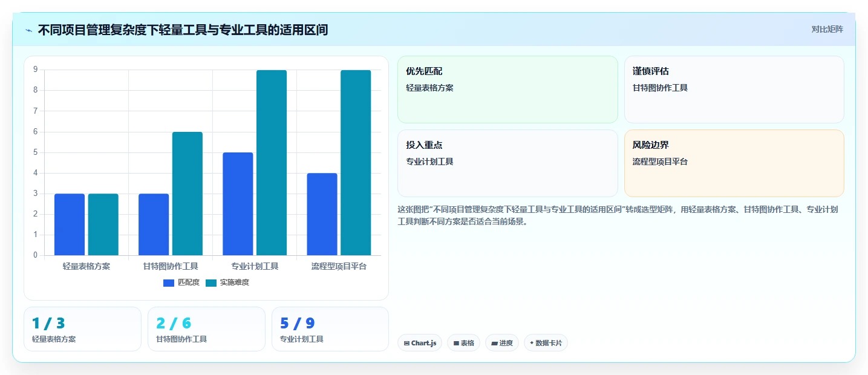Toggle the 实施难度 legend color box
This screenshot has width=868, height=375.
coord(211,282)
